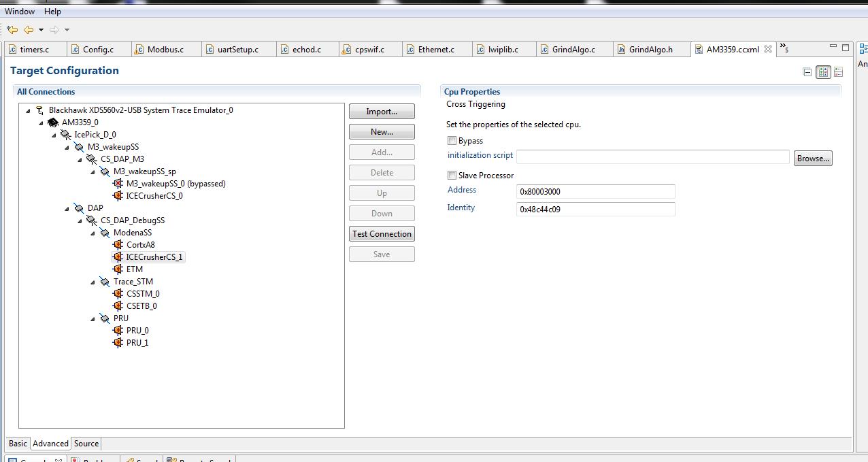The height and width of the screenshot is (462, 868).
Task: Collapse the M3_wakeupSS router node
Action: click(x=67, y=147)
